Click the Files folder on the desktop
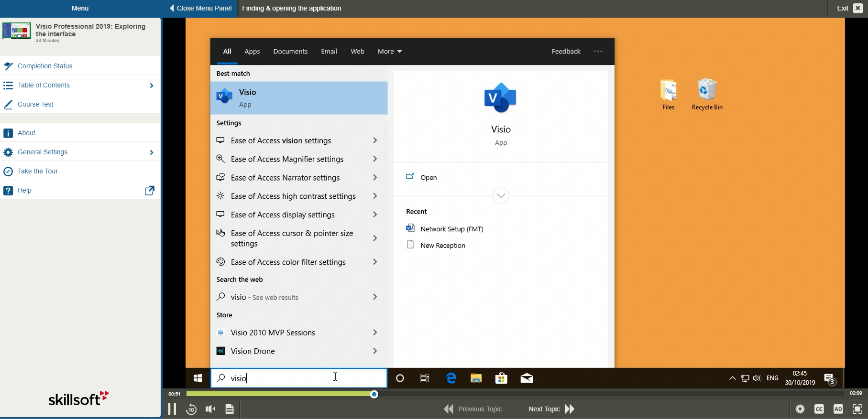Viewport: 868px width, 419px height. point(669,95)
